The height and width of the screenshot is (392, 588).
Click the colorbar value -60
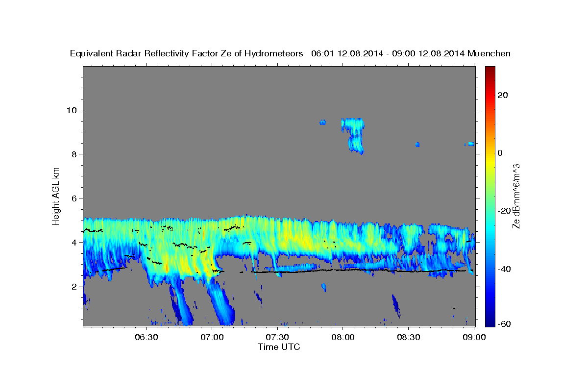coord(503,324)
